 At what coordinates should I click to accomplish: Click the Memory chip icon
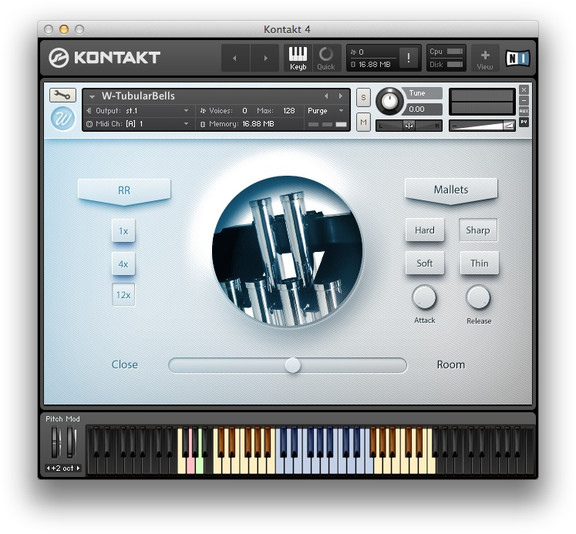pyautogui.click(x=203, y=125)
